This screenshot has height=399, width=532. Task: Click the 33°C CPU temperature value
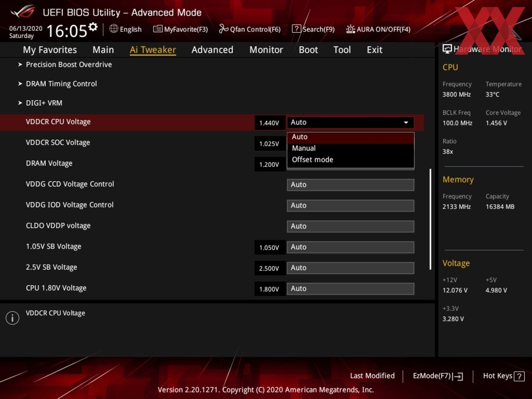[x=492, y=94]
